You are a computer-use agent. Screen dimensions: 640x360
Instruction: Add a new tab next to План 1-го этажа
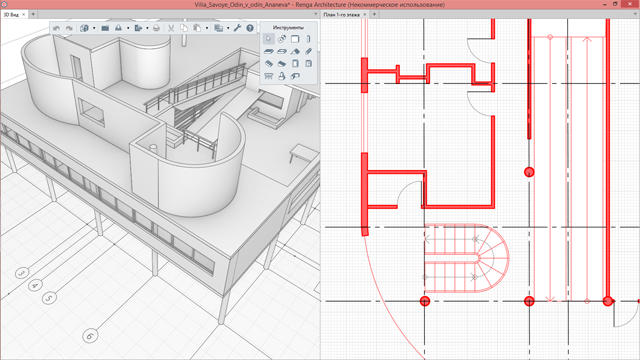click(x=374, y=14)
